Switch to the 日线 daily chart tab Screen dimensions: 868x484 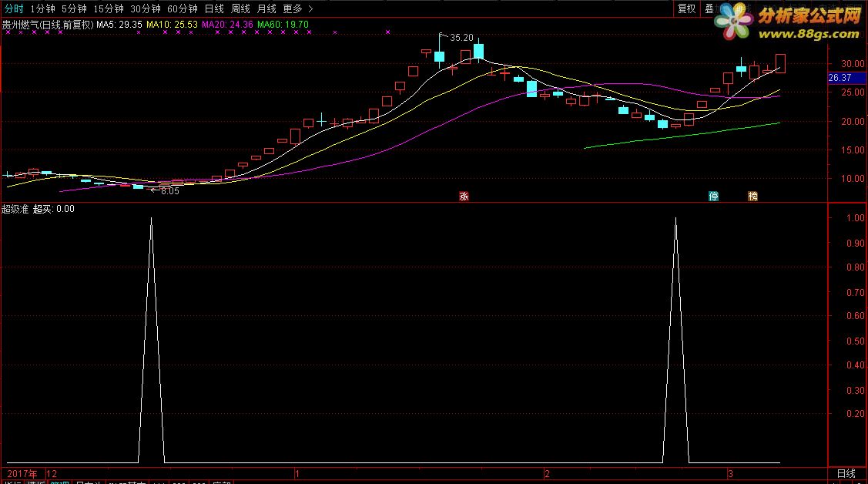click(214, 8)
